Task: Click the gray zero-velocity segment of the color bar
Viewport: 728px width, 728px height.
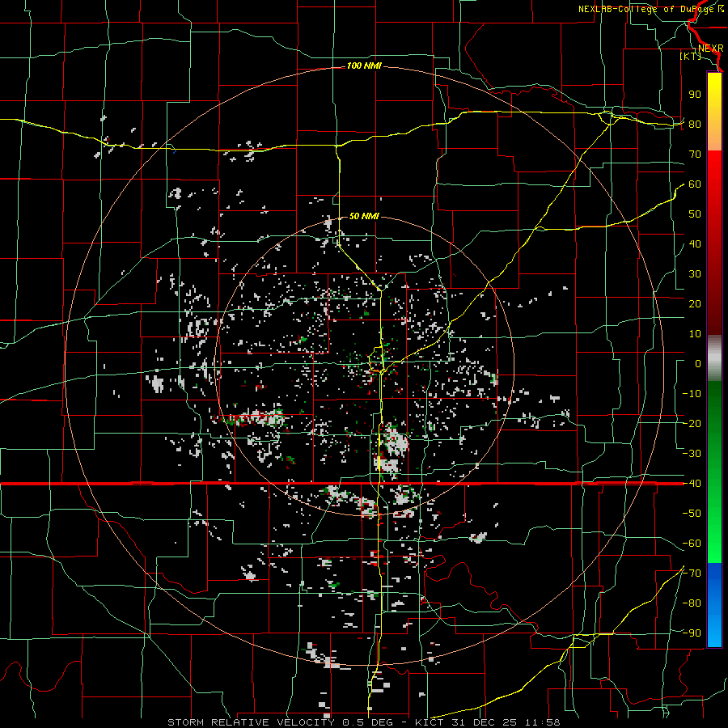Action: (x=714, y=358)
